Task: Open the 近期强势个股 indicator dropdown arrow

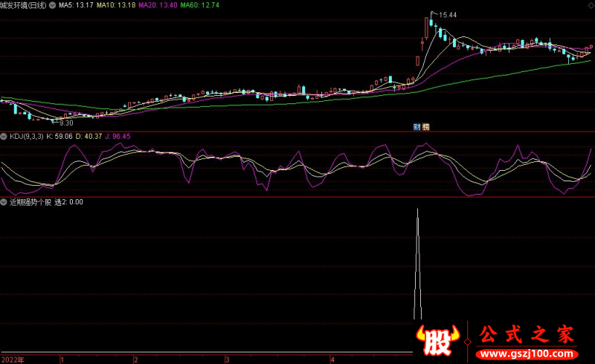Action: [4, 202]
